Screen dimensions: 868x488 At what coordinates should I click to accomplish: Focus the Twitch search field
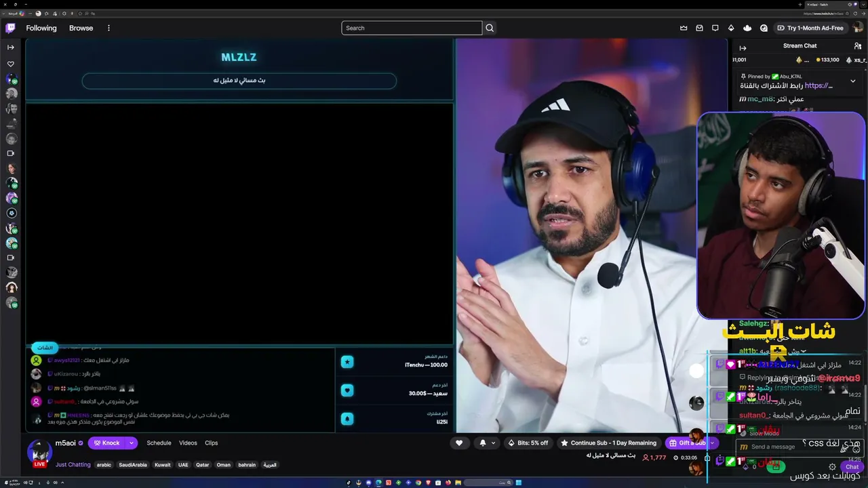point(412,28)
